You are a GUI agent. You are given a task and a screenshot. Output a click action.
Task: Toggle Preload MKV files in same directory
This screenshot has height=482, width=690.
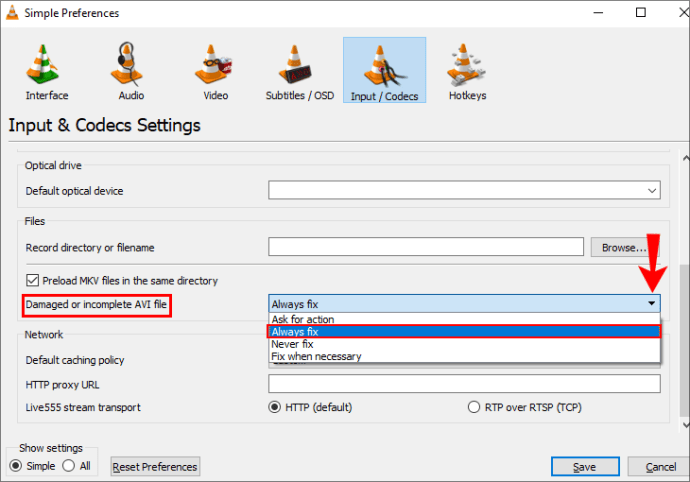(33, 280)
